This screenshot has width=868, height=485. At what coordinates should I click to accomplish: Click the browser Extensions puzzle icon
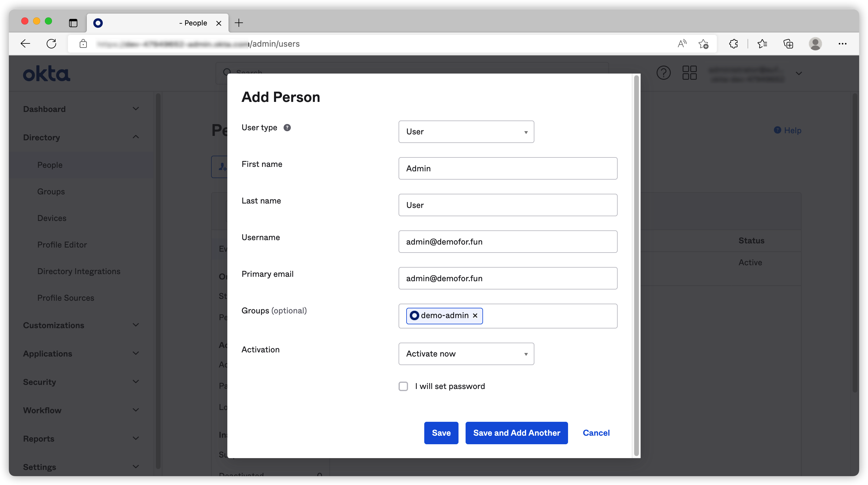[733, 44]
